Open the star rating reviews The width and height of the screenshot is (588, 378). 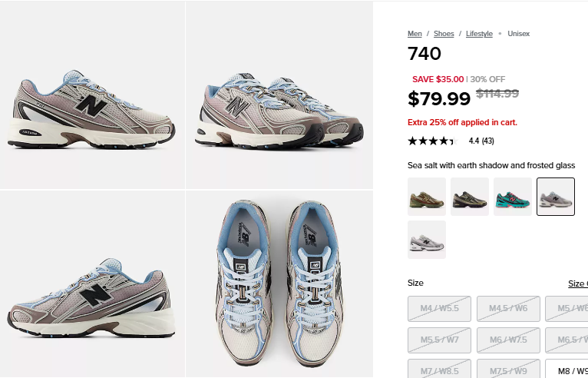pos(451,141)
